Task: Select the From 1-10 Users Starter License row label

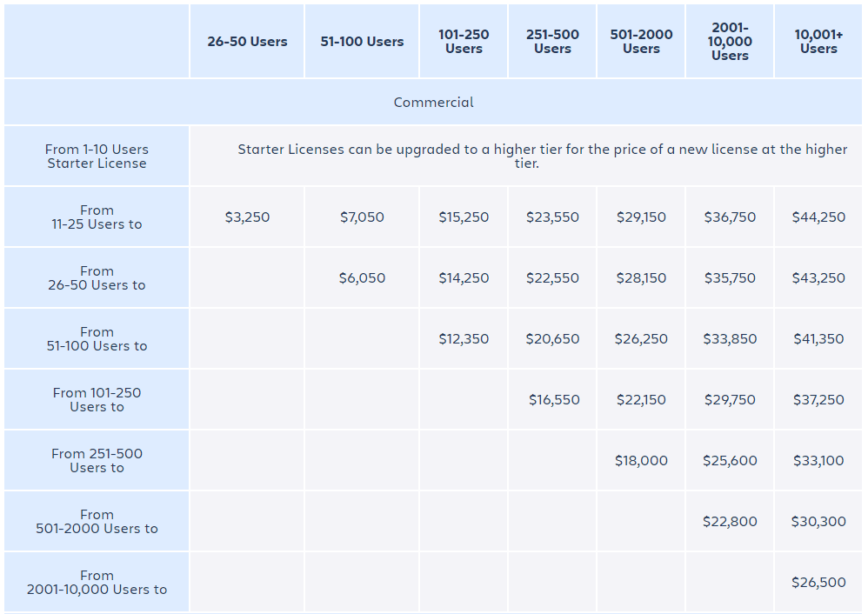Action: (97, 157)
